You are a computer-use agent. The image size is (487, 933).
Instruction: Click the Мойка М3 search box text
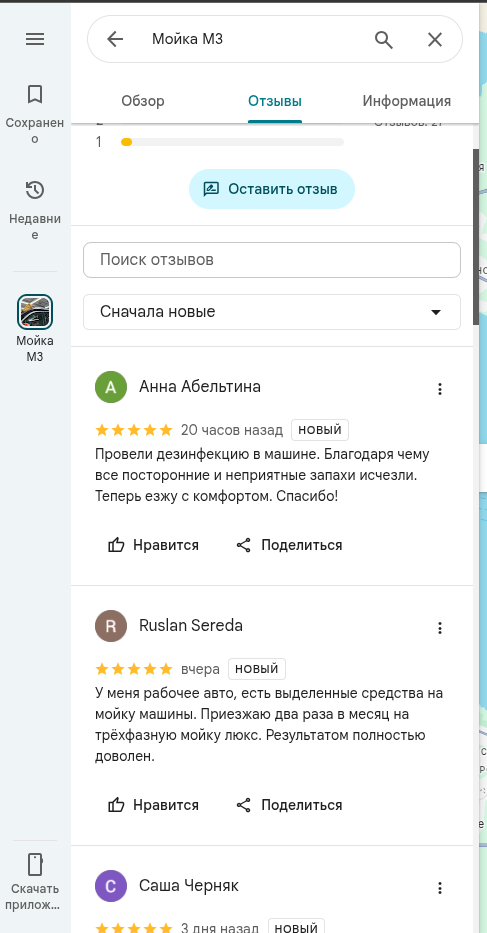(188, 39)
